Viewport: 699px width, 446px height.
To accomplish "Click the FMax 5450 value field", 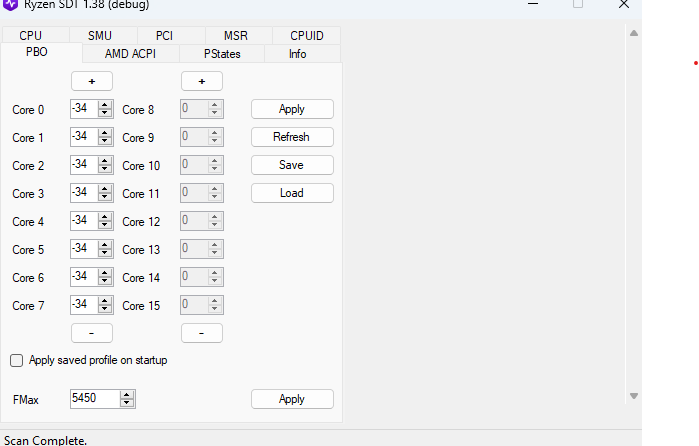I will (x=95, y=399).
